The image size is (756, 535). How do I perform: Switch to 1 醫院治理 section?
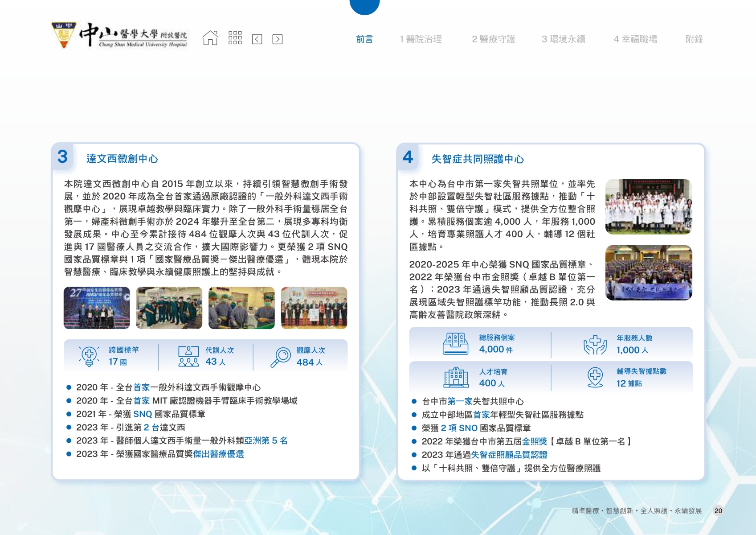[421, 39]
